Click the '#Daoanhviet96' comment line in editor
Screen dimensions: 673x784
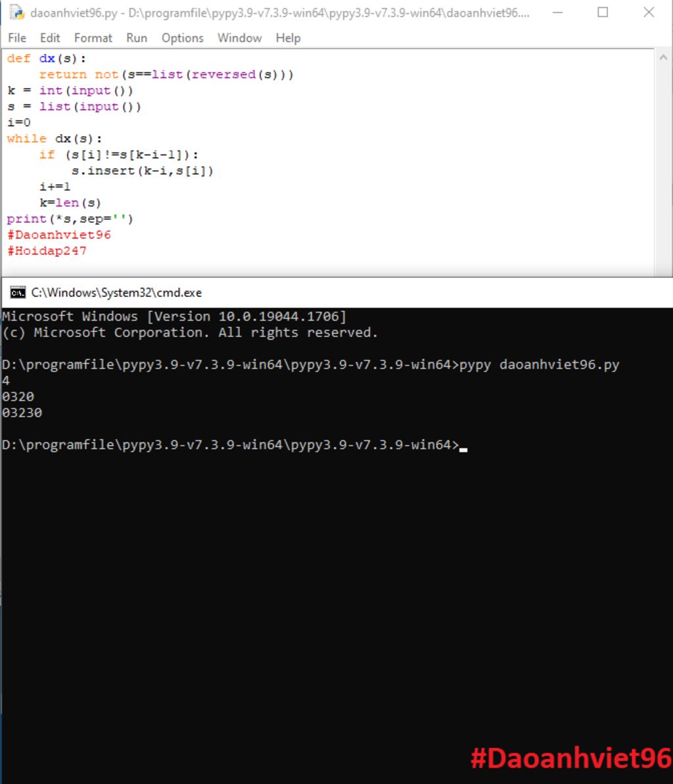(59, 235)
